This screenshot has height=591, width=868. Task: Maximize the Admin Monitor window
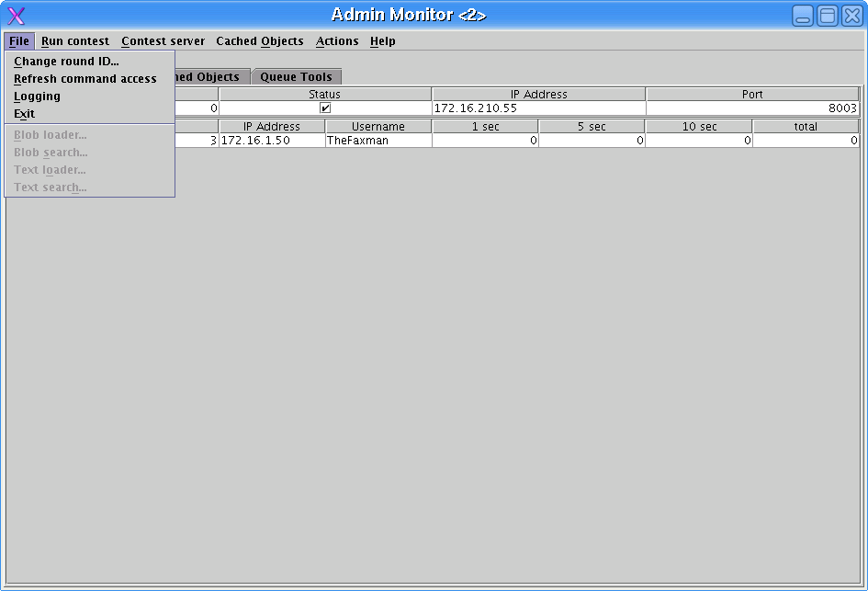(828, 16)
